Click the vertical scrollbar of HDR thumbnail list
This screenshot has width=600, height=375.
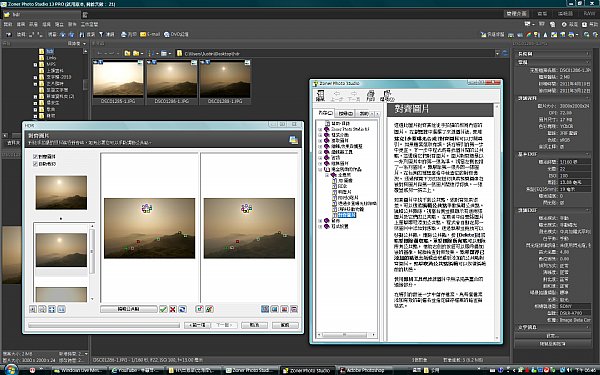point(92,262)
